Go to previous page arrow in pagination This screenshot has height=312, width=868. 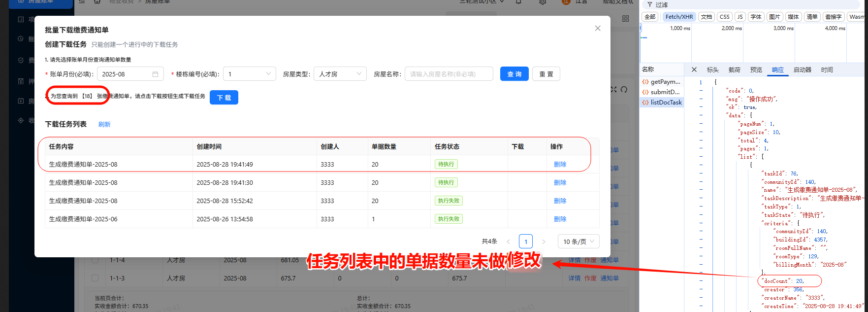click(x=508, y=242)
